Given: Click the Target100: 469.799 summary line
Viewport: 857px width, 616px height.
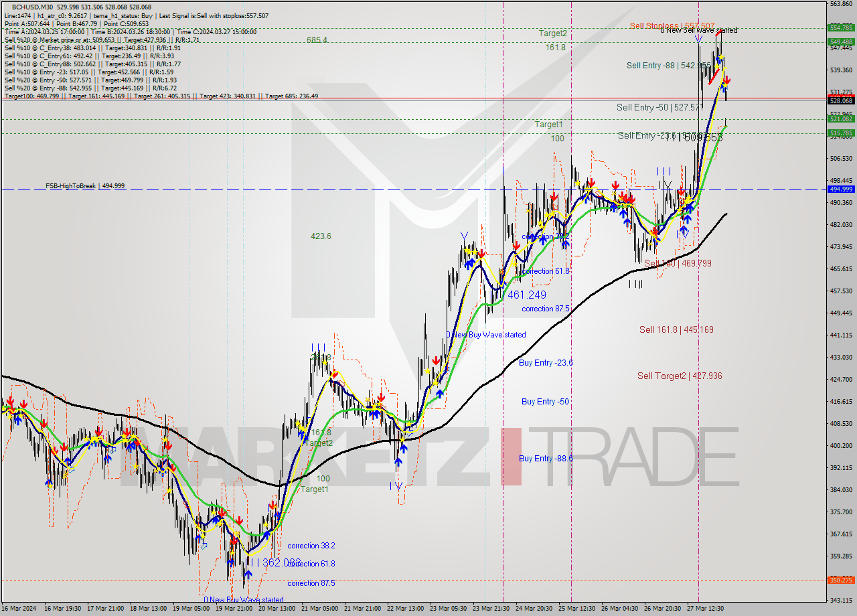Looking at the screenshot, I should 161,96.
